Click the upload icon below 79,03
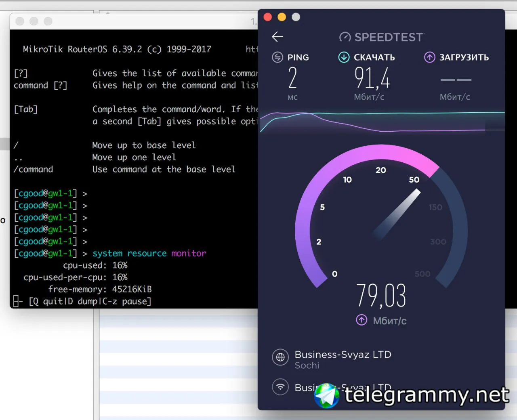 click(x=361, y=320)
